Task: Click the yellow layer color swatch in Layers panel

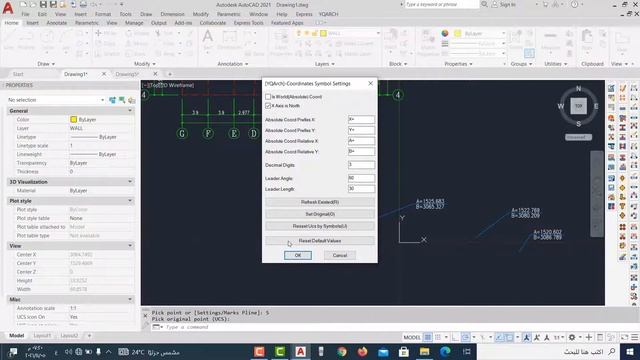Action: tap(323, 33)
